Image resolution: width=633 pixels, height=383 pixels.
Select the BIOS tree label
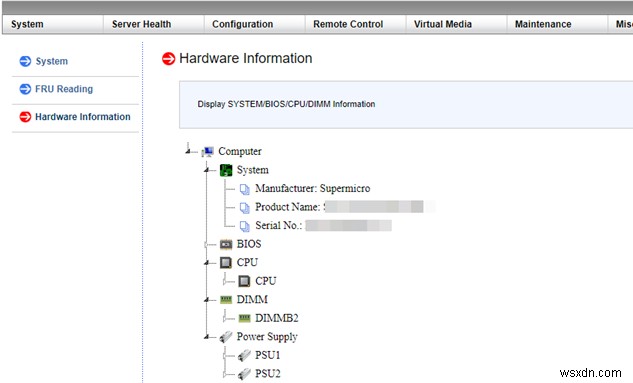(249, 244)
